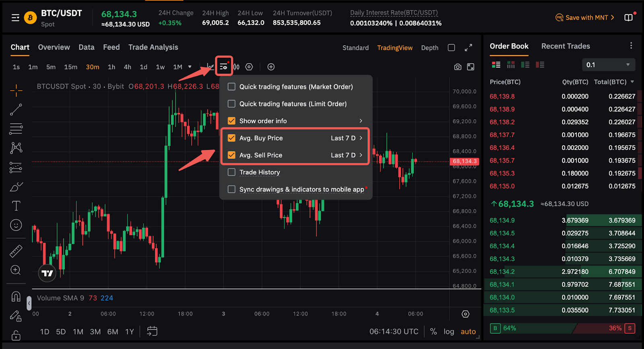
Task: Enable Quick trading features (Market Order)
Action: click(231, 87)
